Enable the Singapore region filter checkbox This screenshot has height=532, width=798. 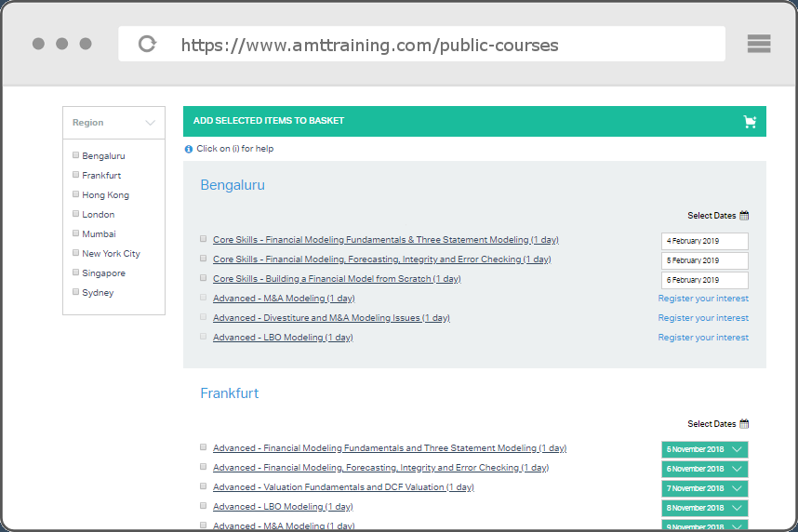coord(76,273)
